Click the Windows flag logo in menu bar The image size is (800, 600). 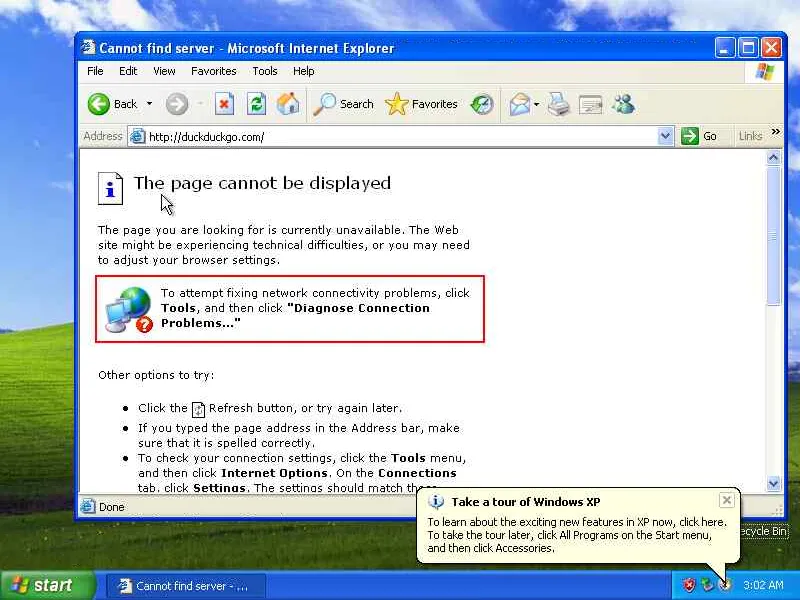coord(764,71)
